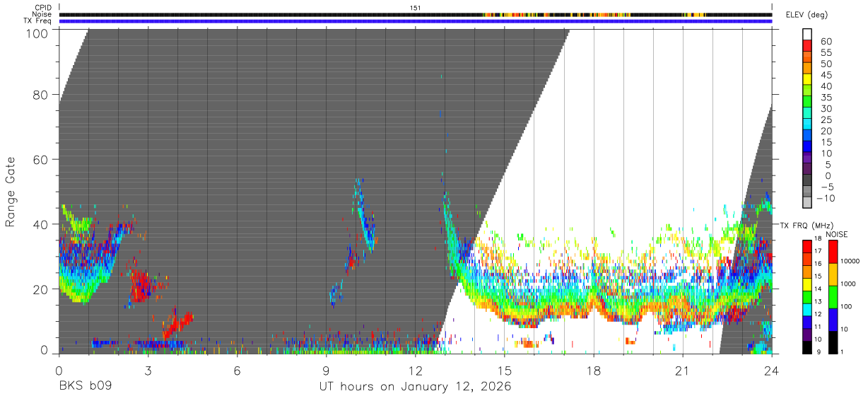Click the 80 tick label on range axis
This screenshot has width=868, height=401.
(41, 95)
